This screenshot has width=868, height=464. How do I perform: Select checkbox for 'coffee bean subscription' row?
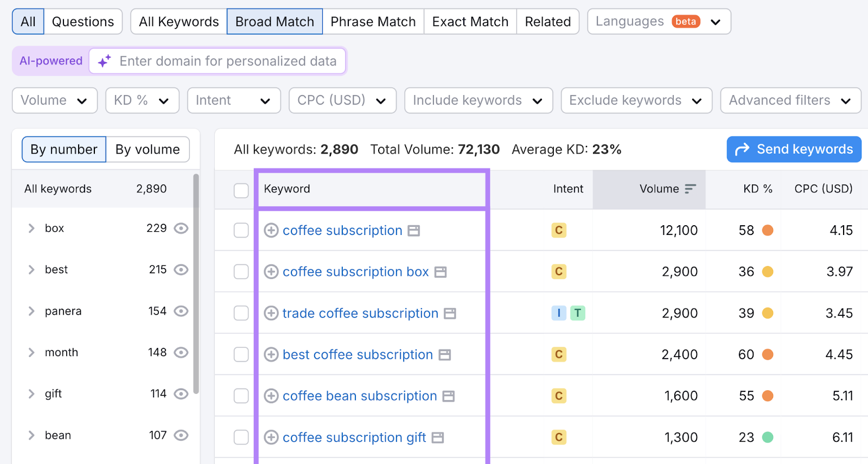[x=241, y=396]
